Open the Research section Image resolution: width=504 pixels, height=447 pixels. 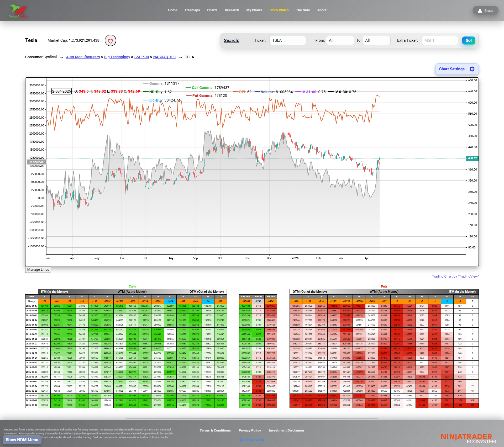(x=232, y=10)
